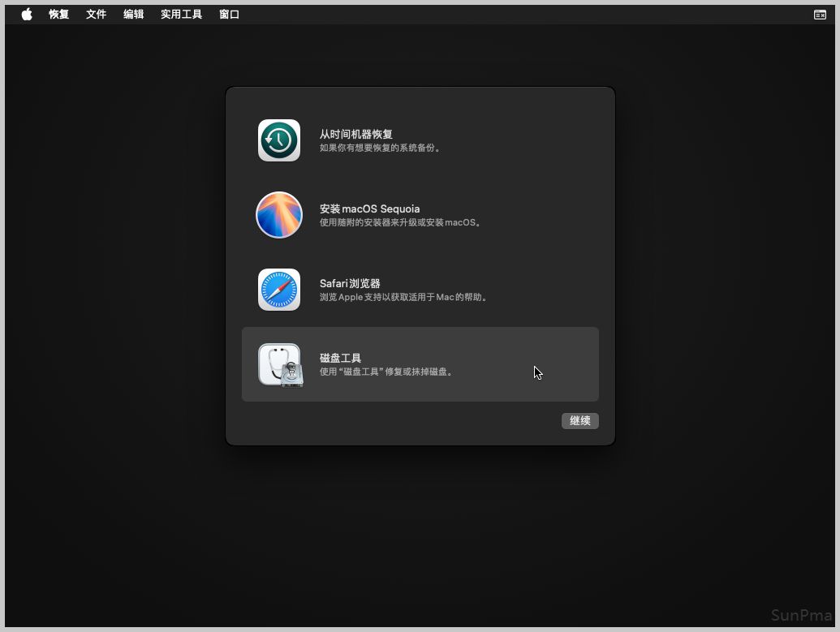Open the Apple logo menu
This screenshot has height=632, width=840.
[27, 14]
